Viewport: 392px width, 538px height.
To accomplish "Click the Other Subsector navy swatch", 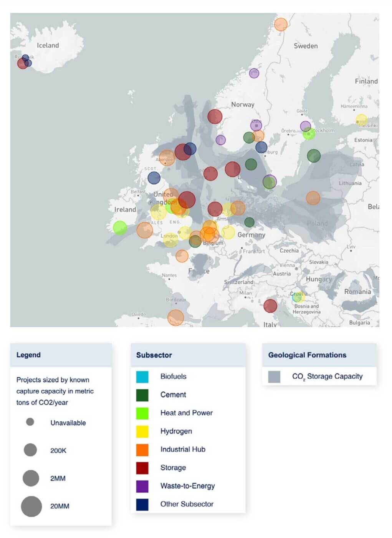I will (142, 505).
